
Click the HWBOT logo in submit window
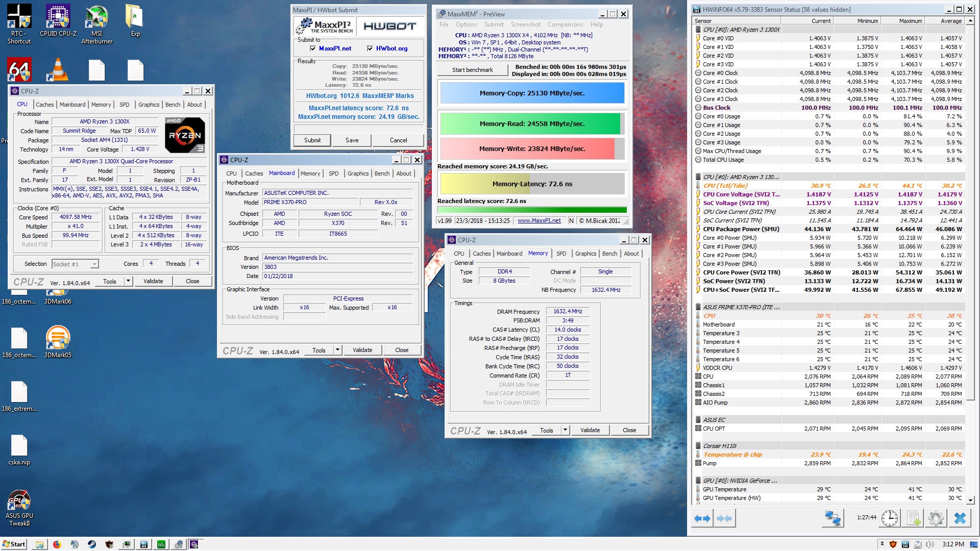(390, 26)
